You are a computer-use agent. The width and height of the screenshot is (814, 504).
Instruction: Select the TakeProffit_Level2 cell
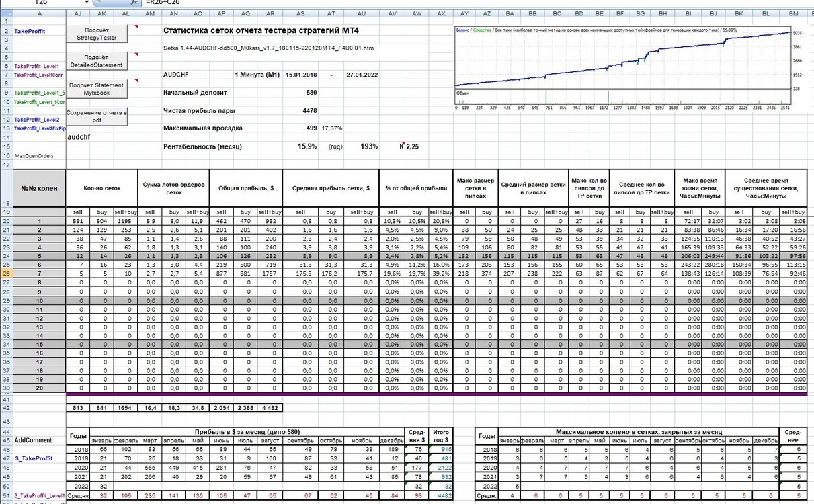39,119
